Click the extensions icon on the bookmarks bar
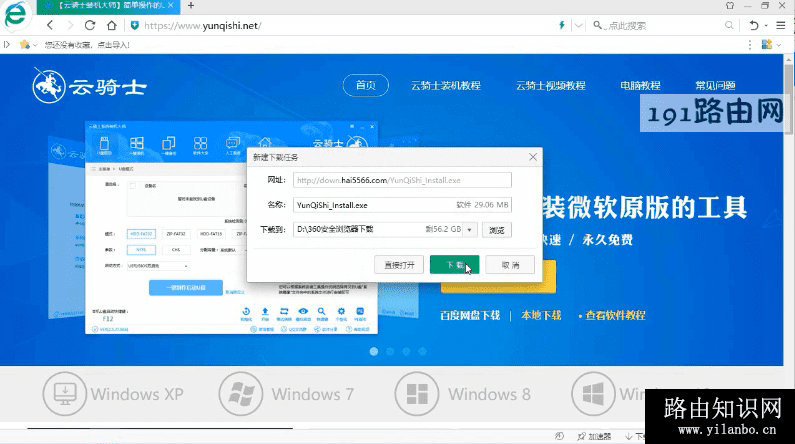This screenshot has width=795, height=444. tap(767, 45)
